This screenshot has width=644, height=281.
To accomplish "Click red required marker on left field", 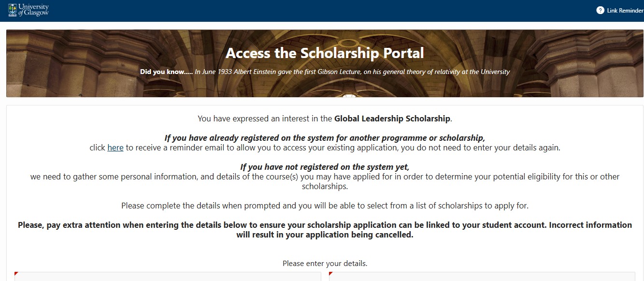I will click(x=16, y=274).
